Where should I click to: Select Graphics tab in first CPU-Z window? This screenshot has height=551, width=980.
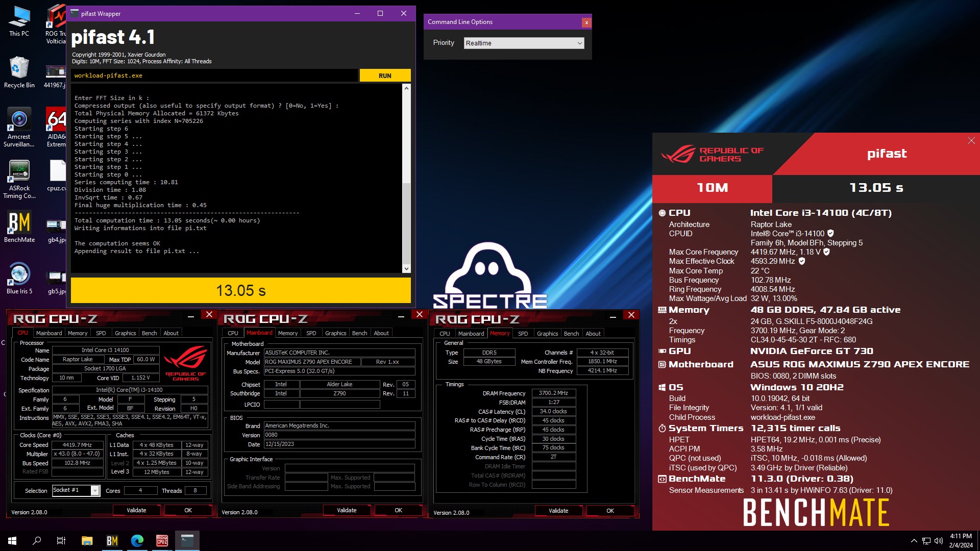click(125, 333)
